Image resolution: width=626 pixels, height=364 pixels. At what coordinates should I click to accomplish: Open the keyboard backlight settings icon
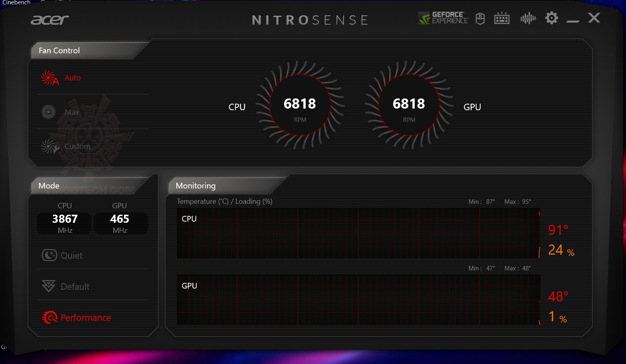502,18
